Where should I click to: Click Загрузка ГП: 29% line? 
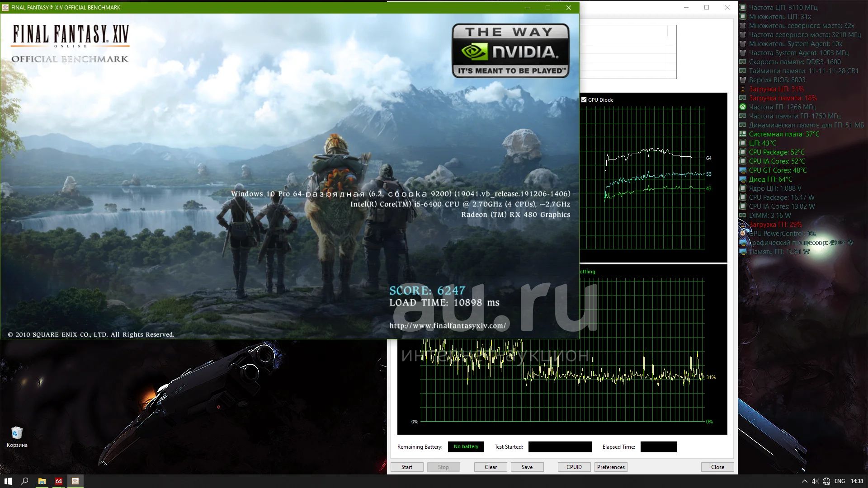click(775, 225)
